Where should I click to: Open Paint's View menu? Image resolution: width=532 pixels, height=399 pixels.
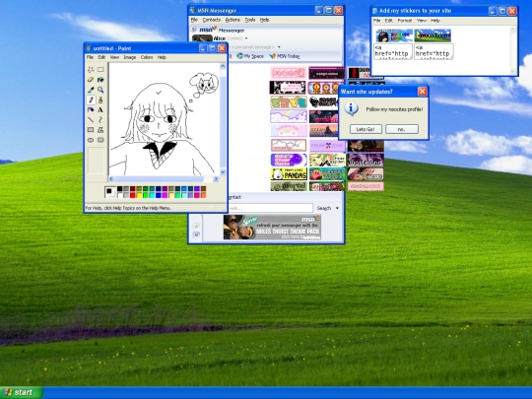[114, 57]
